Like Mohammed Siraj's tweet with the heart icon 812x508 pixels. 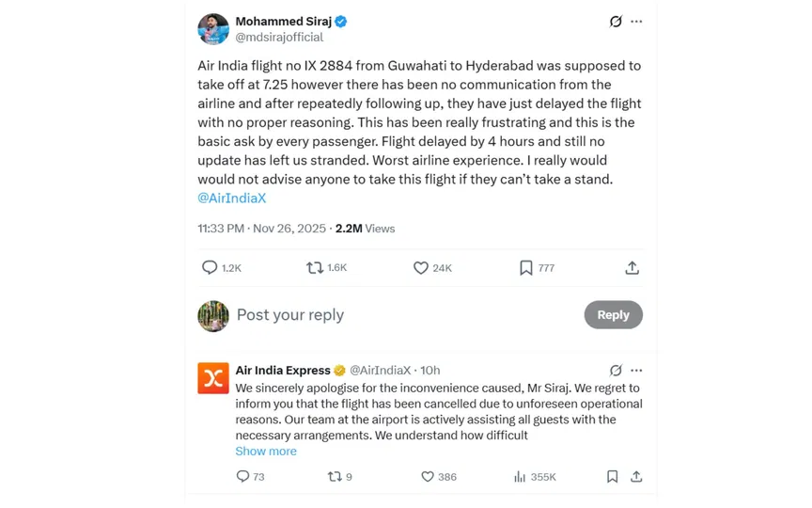point(421,268)
